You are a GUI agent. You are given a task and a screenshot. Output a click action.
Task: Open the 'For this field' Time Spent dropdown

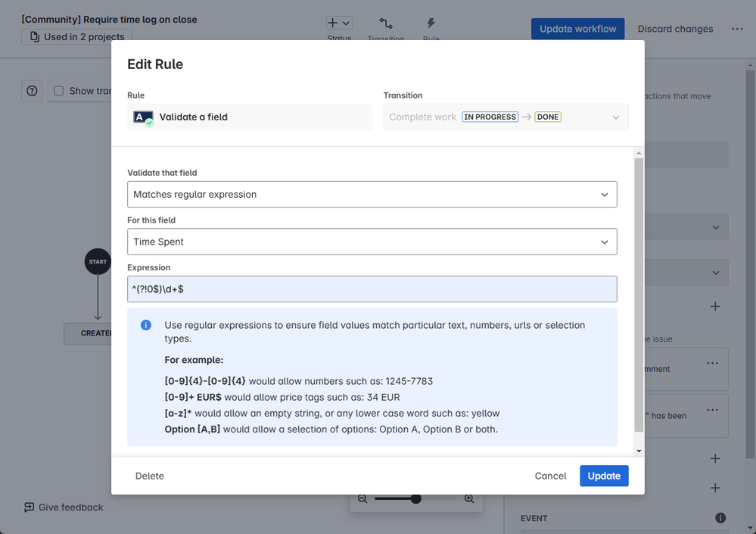[x=372, y=242]
